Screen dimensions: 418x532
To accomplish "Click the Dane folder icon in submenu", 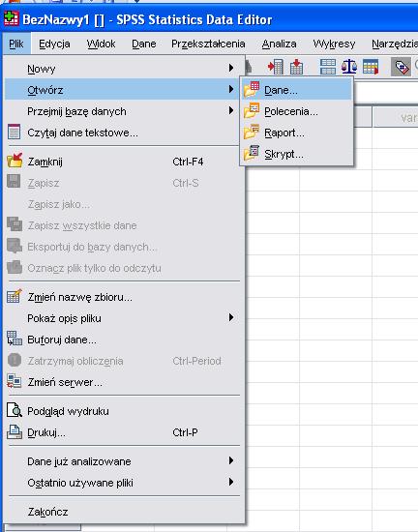I will 252,89.
